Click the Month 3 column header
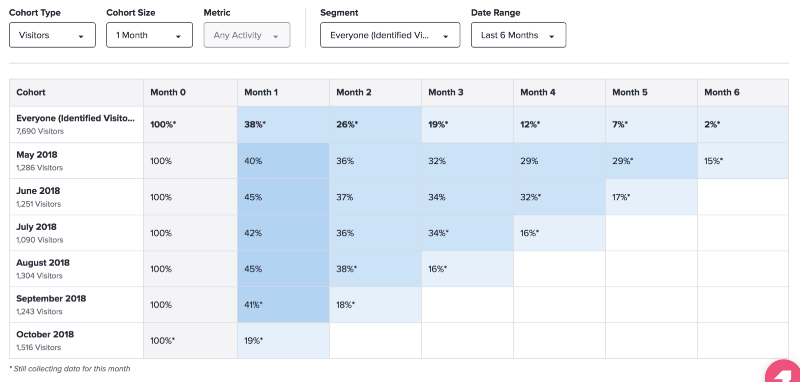This screenshot has height=382, width=800. pos(467,93)
